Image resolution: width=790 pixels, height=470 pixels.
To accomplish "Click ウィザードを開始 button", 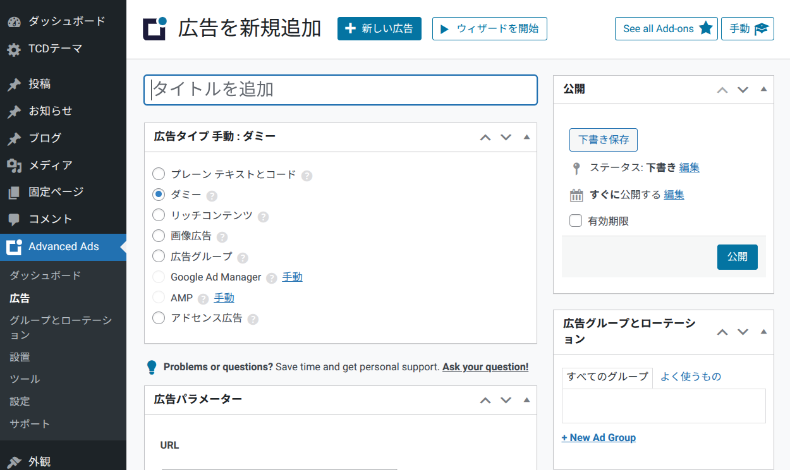I will click(489, 29).
